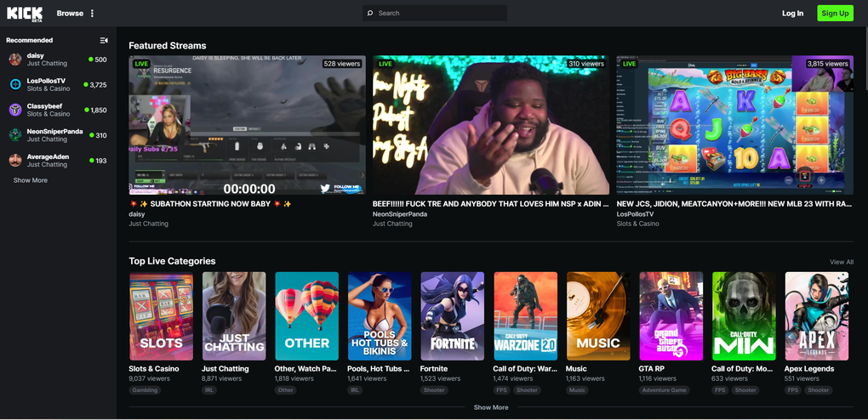Click the KICK logo in the header
The height and width of the screenshot is (420, 868).
coord(25,14)
